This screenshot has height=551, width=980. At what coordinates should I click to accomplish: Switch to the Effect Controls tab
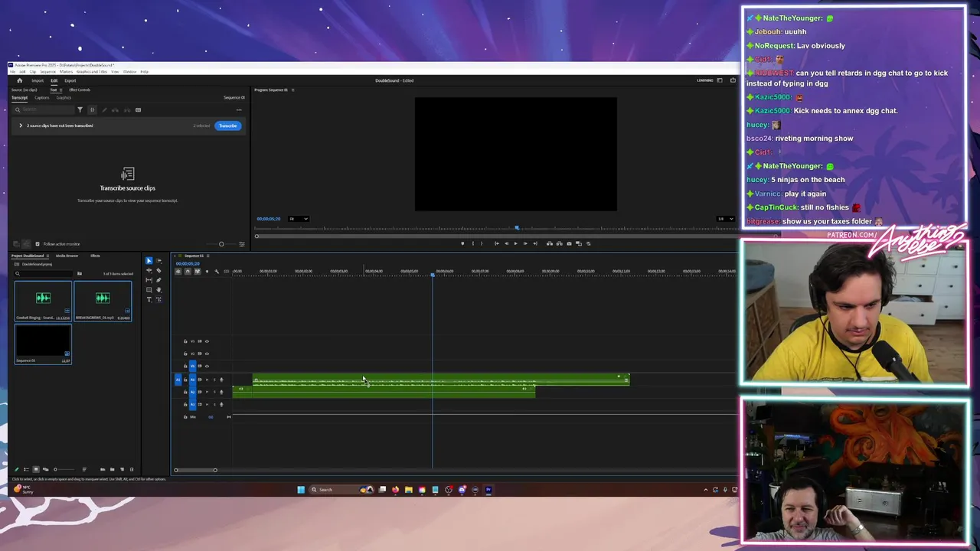(80, 90)
